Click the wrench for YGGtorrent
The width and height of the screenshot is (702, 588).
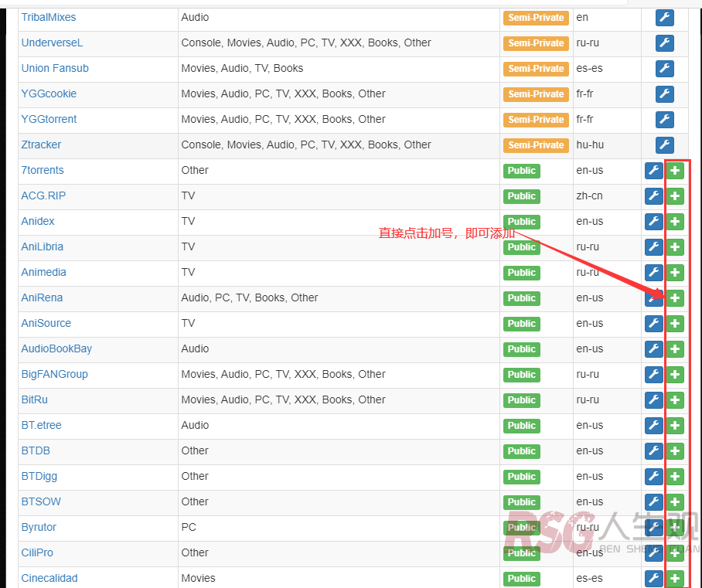[664, 120]
